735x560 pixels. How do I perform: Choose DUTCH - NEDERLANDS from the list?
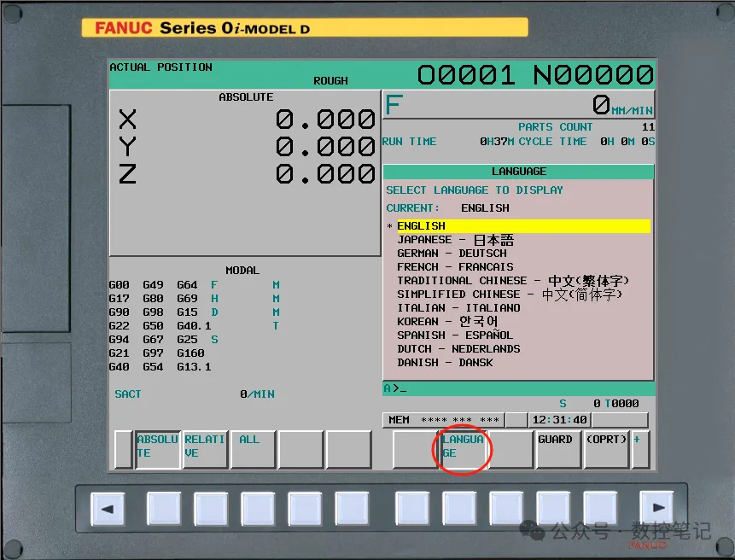458,348
